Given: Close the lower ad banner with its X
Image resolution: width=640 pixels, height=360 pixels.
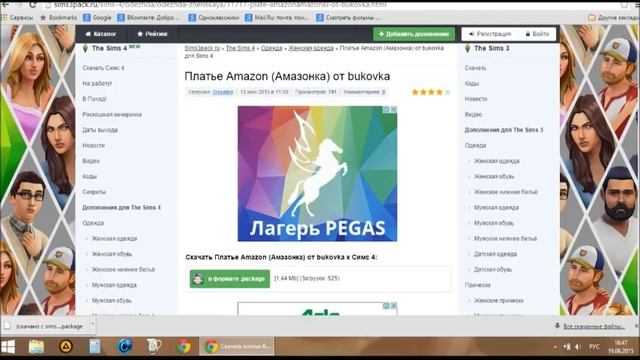Looking at the screenshot, I should click(x=394, y=306).
